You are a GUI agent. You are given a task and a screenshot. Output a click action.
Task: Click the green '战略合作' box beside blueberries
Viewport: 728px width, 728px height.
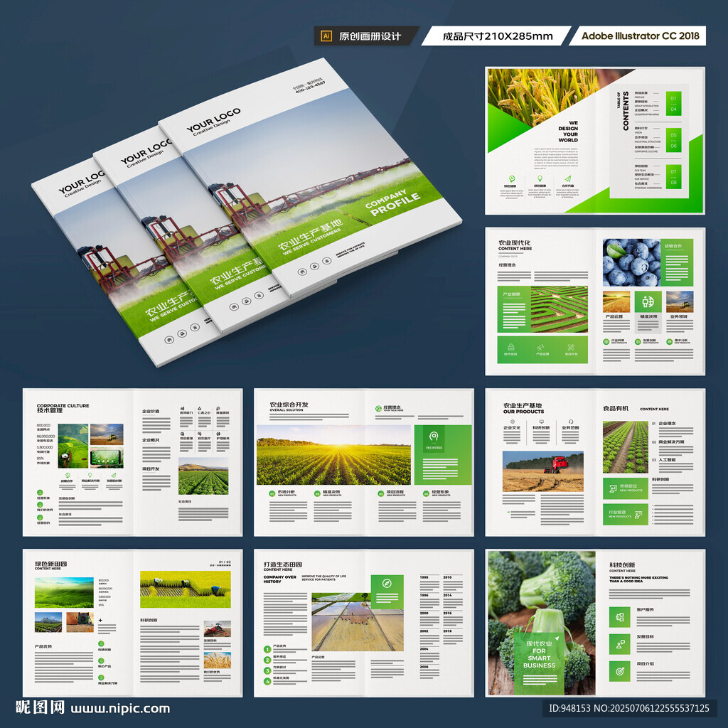677,262
